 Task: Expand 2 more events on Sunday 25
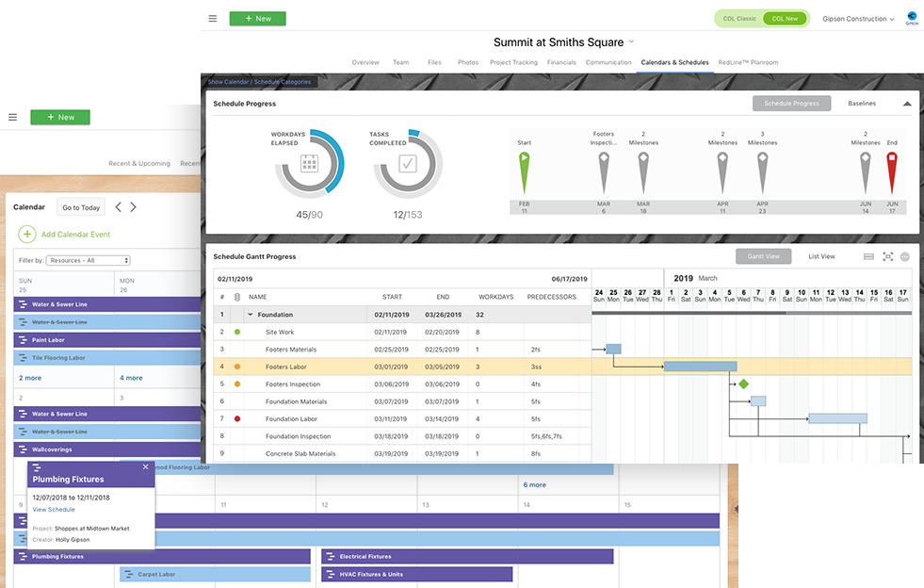(30, 378)
